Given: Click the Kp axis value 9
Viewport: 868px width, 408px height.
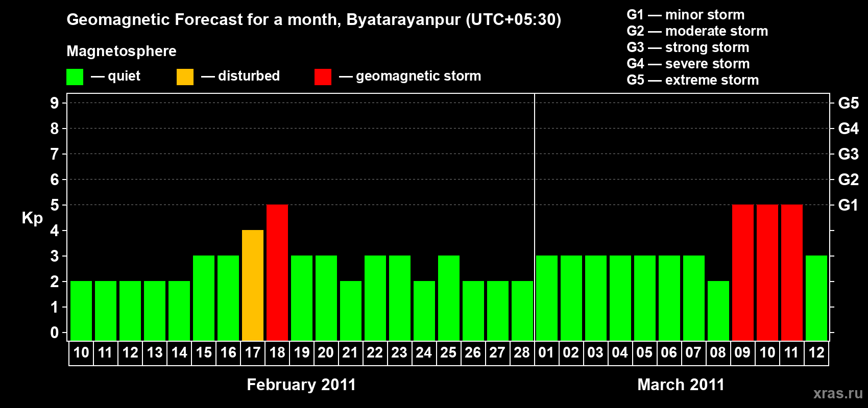Looking at the screenshot, I should click(55, 103).
